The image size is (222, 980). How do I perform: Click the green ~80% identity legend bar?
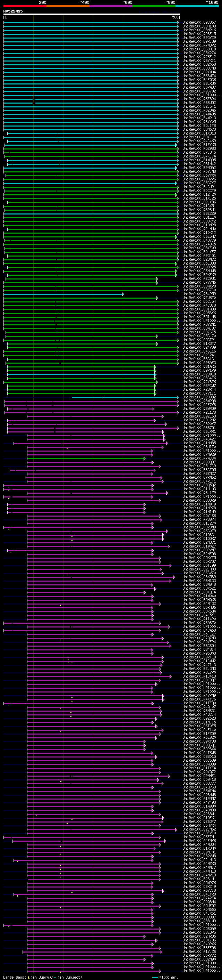tap(154, 6)
